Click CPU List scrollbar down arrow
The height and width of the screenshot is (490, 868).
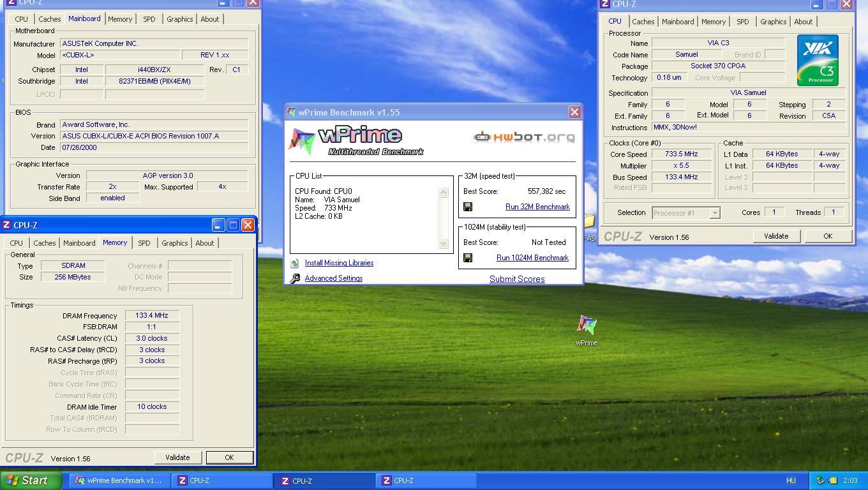[x=444, y=243]
